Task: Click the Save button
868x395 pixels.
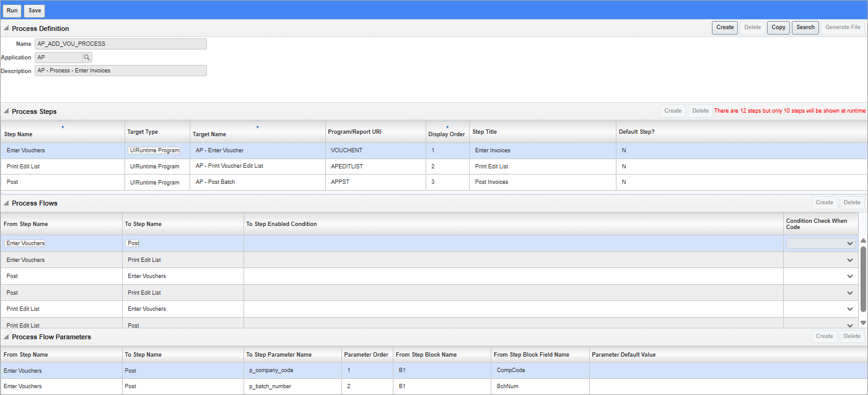Action: tap(34, 10)
